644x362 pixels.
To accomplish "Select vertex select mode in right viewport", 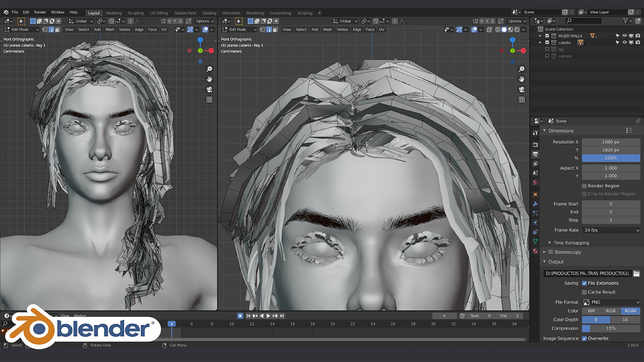I will point(263,30).
